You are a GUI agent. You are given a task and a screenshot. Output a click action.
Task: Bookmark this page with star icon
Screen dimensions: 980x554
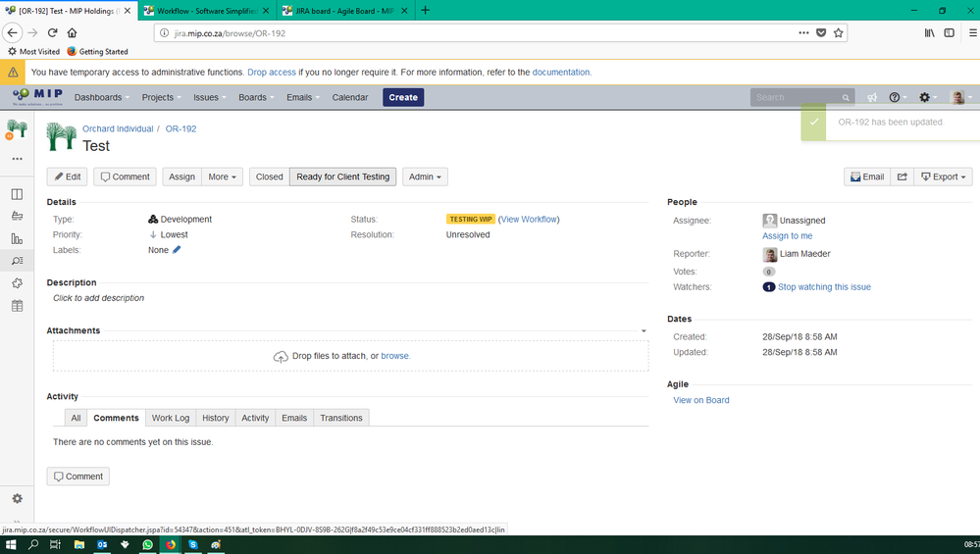[838, 33]
